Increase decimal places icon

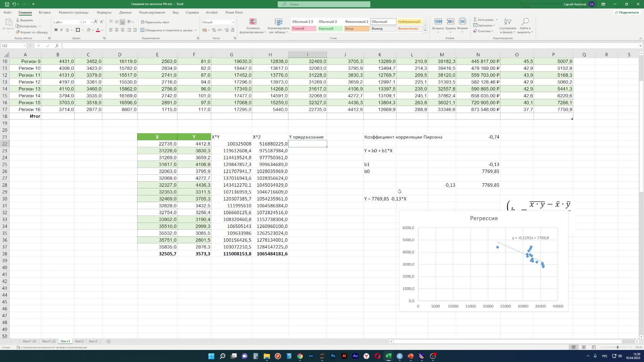pyautogui.click(x=227, y=30)
